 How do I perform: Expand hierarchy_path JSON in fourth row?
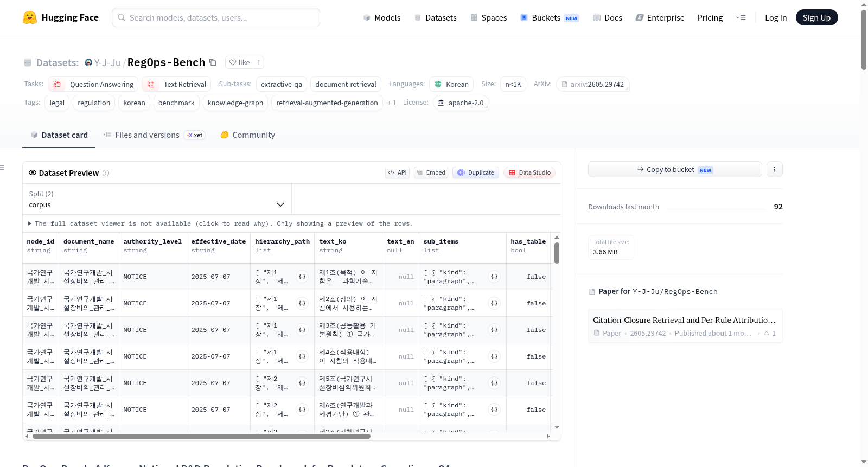tap(302, 356)
